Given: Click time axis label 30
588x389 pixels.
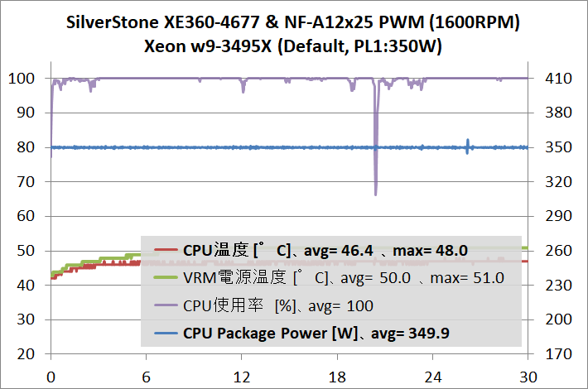Looking at the screenshot, I should [x=528, y=377].
